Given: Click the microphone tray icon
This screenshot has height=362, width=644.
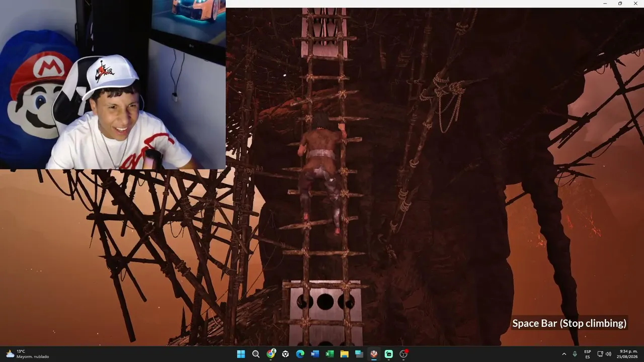Looking at the screenshot, I should (575, 354).
